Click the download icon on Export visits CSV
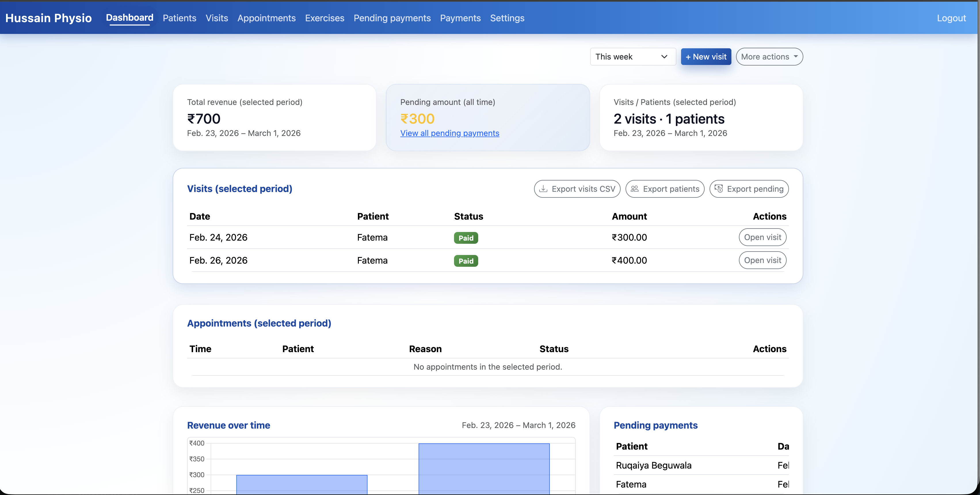Viewport: 980px width, 495px height. click(x=544, y=189)
